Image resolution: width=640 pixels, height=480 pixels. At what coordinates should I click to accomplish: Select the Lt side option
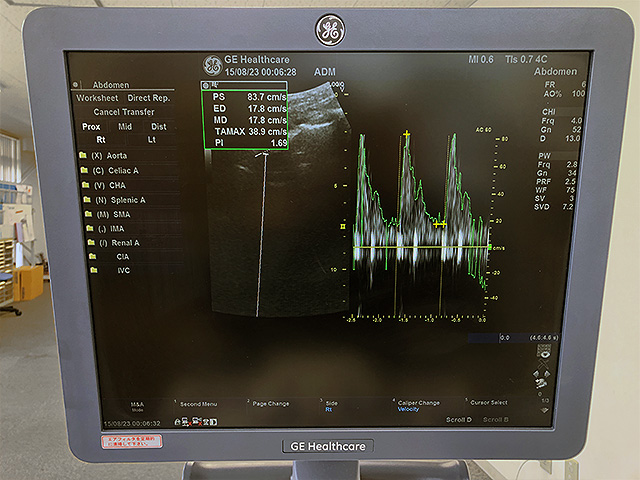[x=151, y=140]
